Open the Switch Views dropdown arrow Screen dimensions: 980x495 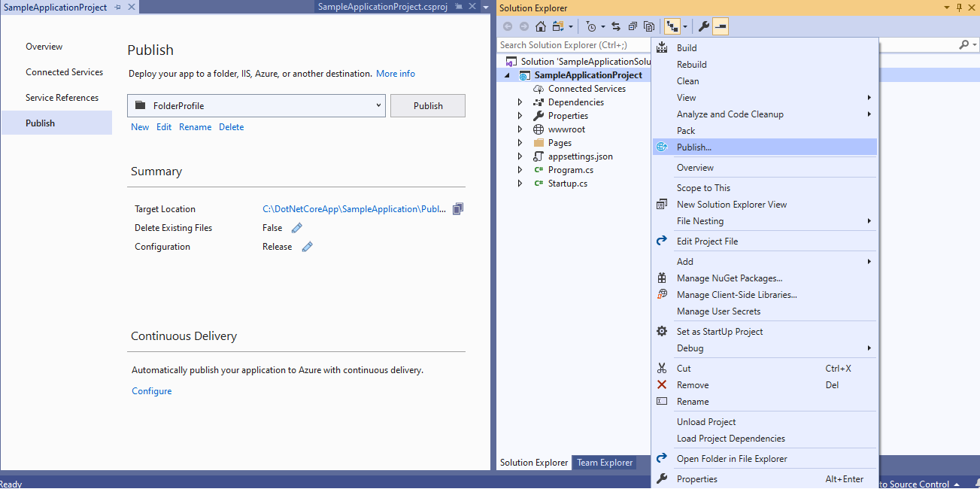tap(571, 27)
